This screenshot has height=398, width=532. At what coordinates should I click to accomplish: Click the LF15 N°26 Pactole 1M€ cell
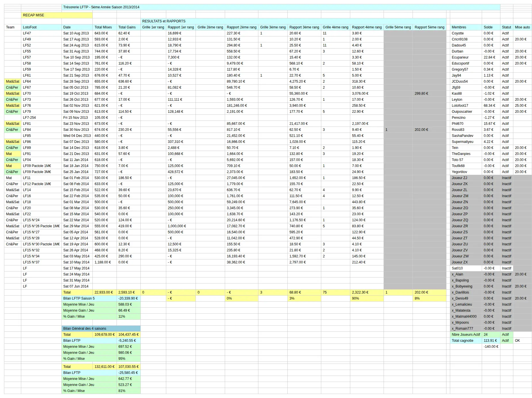point(41,226)
